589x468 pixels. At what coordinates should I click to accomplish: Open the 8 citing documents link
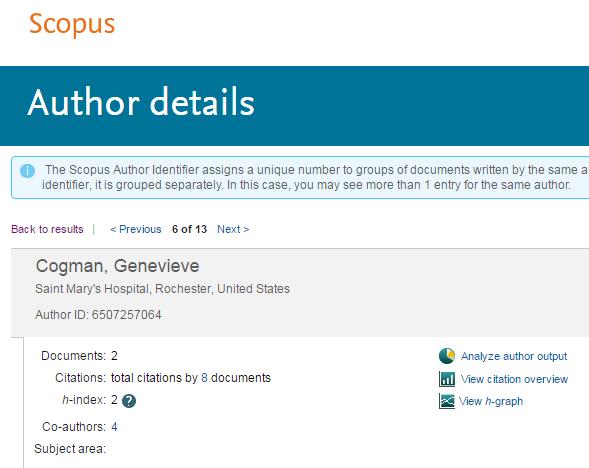[204, 377]
